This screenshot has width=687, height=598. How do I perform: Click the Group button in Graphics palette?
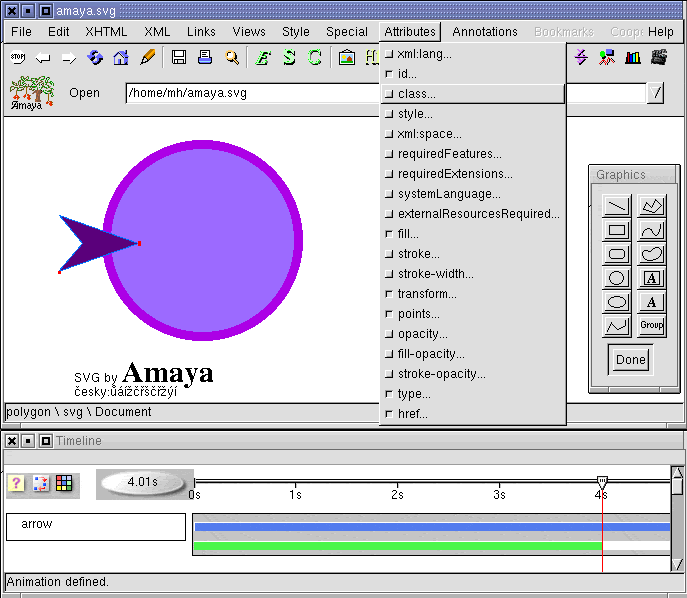(x=652, y=326)
